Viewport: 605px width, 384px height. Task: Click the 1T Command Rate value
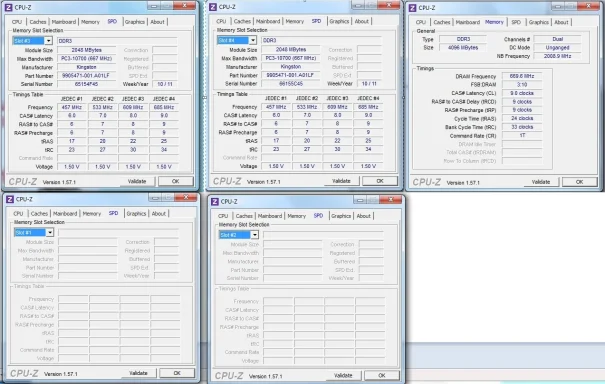coord(522,135)
